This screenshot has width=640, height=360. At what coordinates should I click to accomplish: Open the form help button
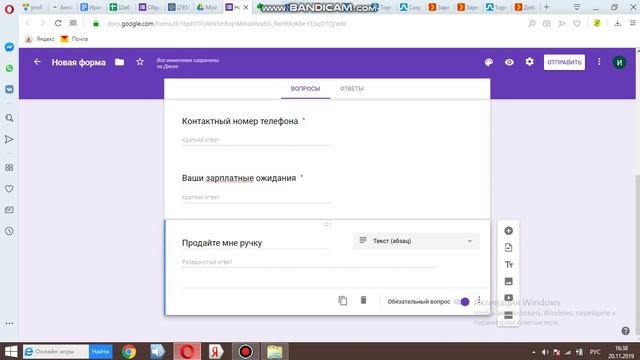pyautogui.click(x=625, y=331)
